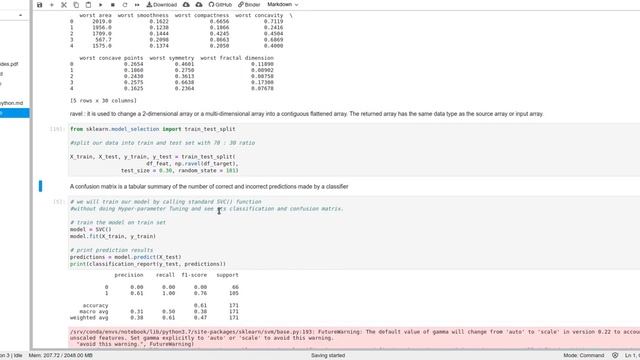Run the selected cell with the play icon

coord(100,5)
